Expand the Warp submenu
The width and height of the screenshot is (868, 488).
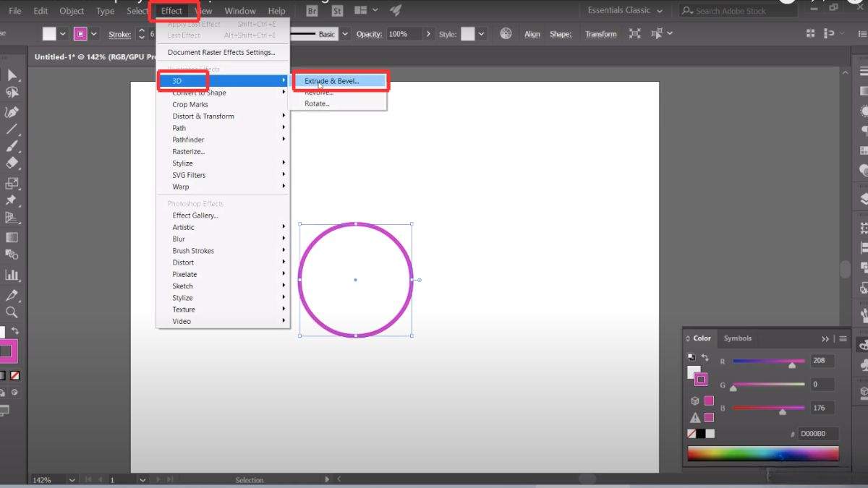[223, 187]
